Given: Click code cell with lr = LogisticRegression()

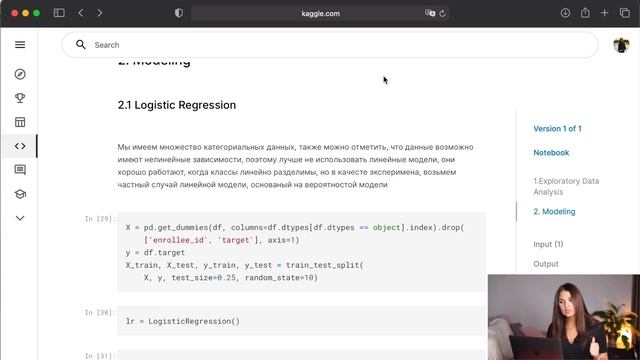Looking at the screenshot, I should [x=301, y=321].
